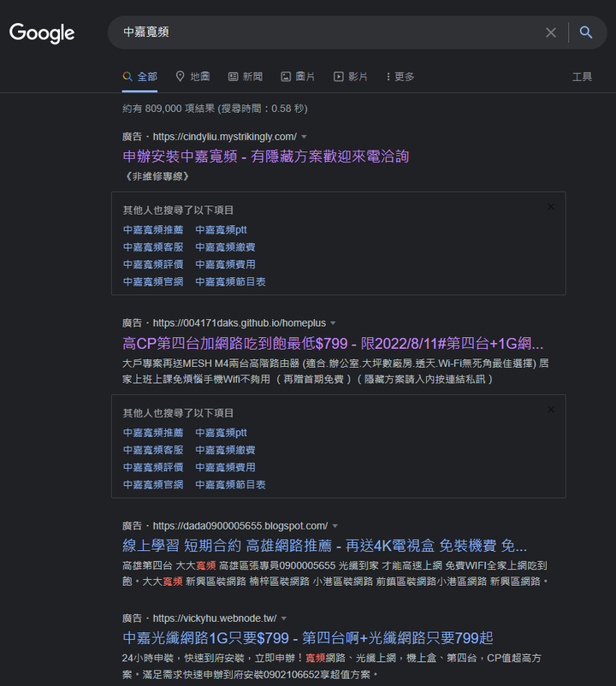Screen dimensions: 616x686
Task: Switch to the 圖片 tab
Action: click(298, 77)
